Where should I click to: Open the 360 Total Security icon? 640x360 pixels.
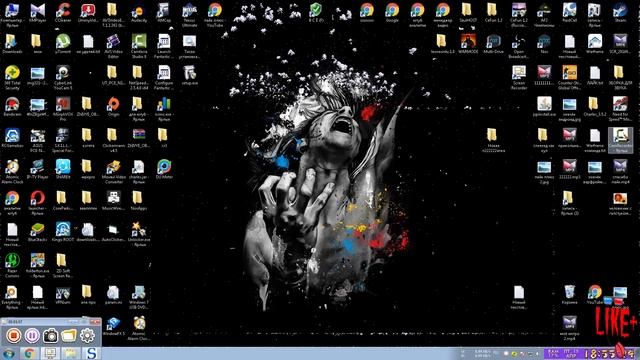(12, 78)
